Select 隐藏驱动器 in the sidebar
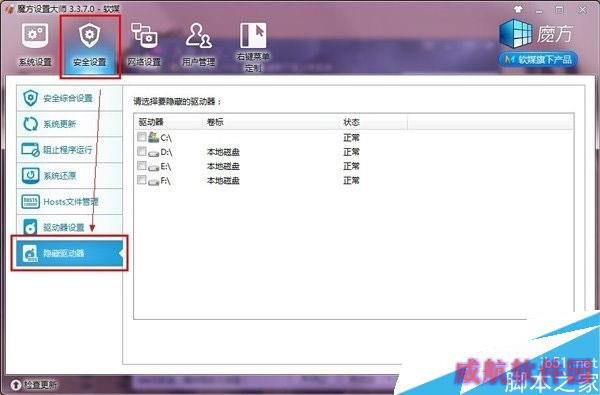The height and width of the screenshot is (395, 600). [69, 253]
